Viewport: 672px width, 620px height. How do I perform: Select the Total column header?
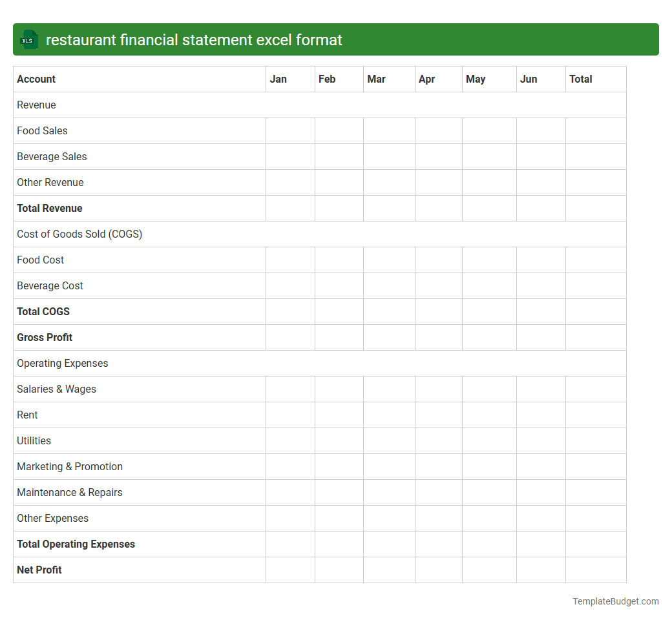[580, 79]
